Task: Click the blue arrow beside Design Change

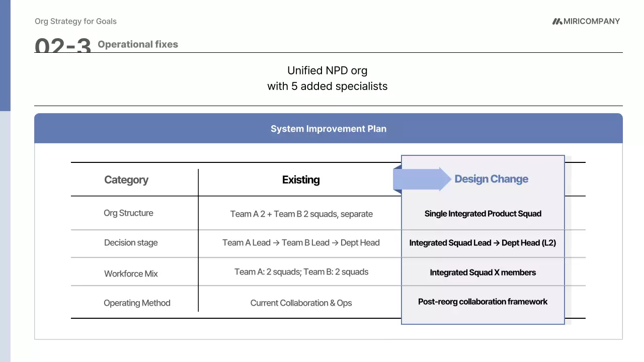Action: pos(422,179)
